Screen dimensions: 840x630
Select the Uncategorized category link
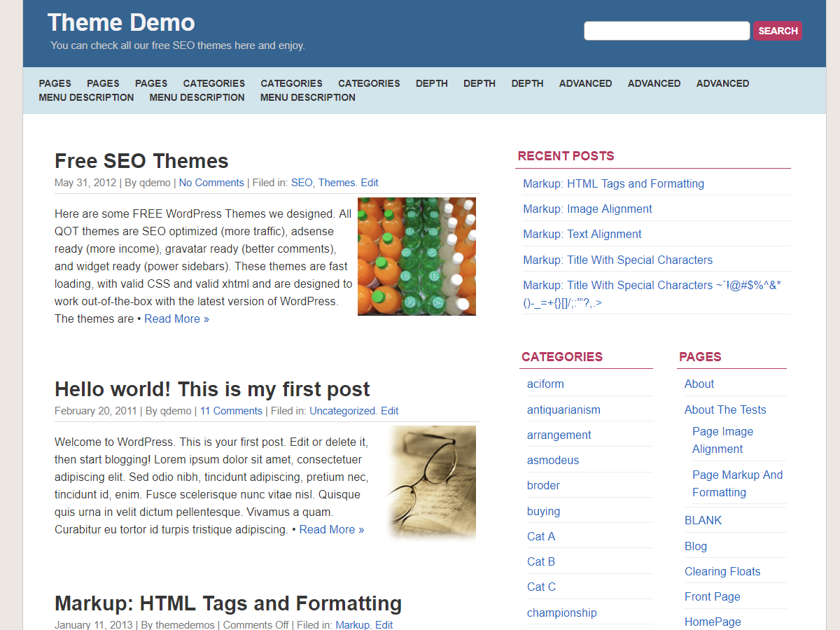tap(342, 410)
